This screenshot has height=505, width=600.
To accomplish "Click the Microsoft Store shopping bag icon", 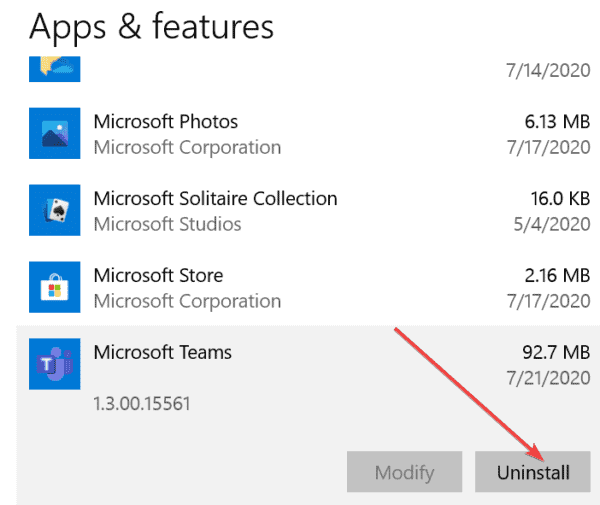I will tap(55, 287).
